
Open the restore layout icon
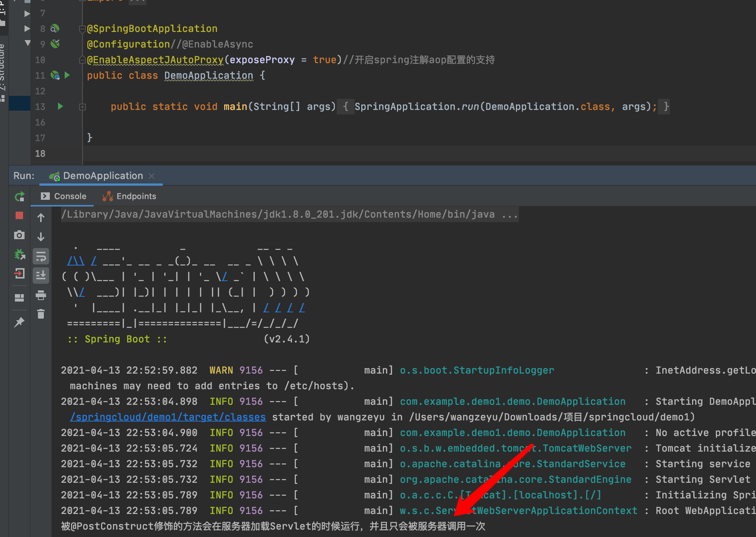click(19, 298)
